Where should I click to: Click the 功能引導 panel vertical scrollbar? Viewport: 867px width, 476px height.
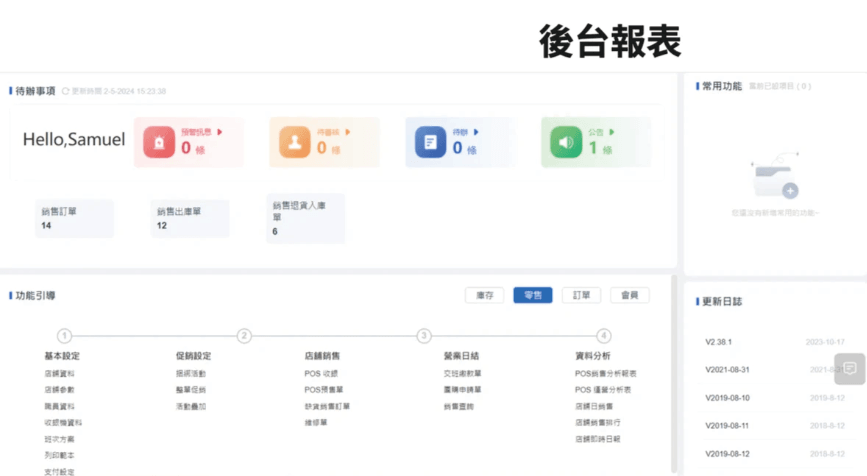(673, 373)
